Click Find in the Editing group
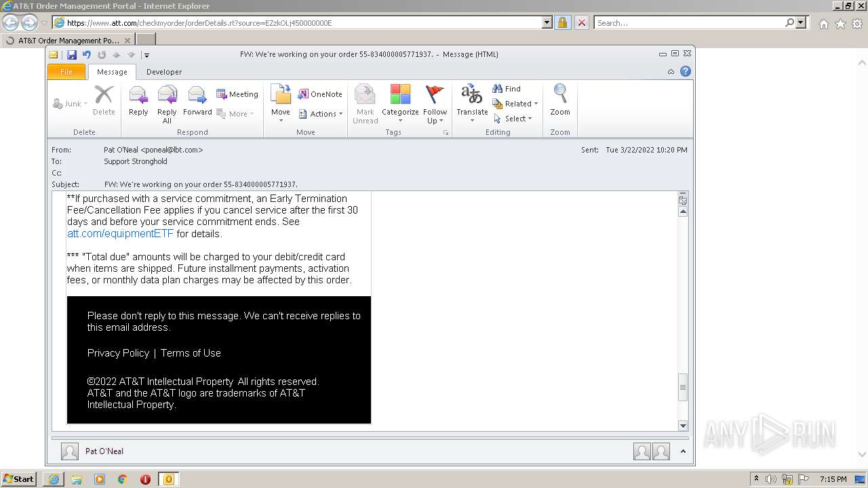The height and width of the screenshot is (488, 868). 507,89
